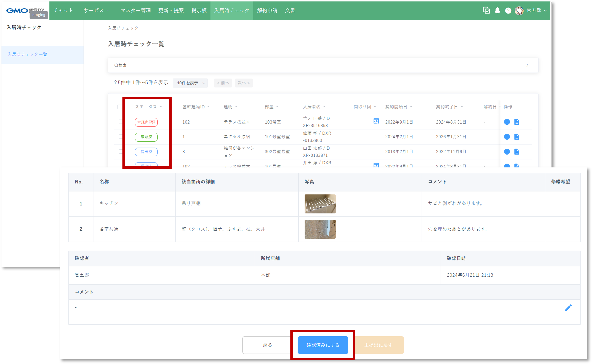Check the select-all checkbox in the table header
Image resolution: width=592 pixels, height=364 pixels.
(120, 107)
